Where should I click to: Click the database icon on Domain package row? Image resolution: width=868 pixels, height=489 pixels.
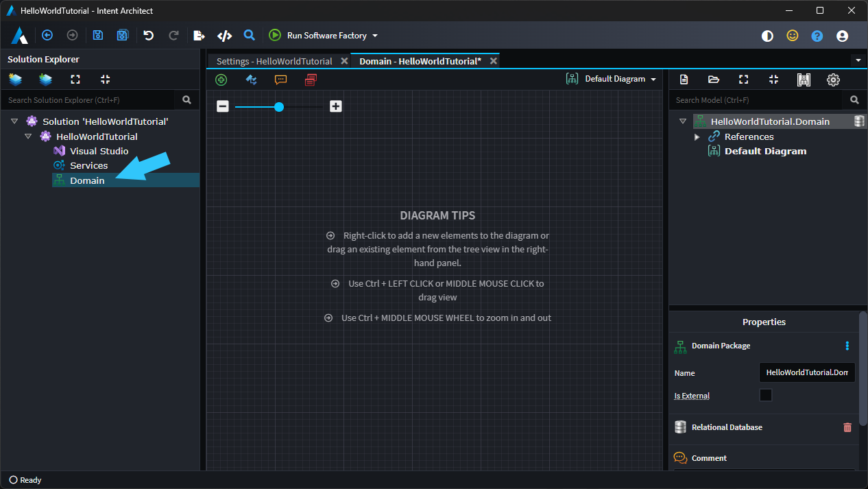[x=859, y=121]
